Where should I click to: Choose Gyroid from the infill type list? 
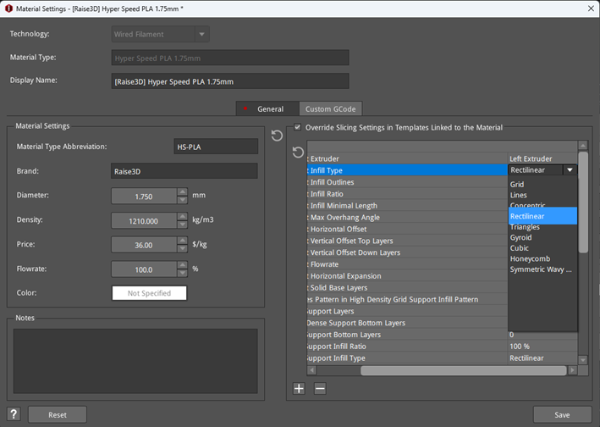(x=521, y=238)
